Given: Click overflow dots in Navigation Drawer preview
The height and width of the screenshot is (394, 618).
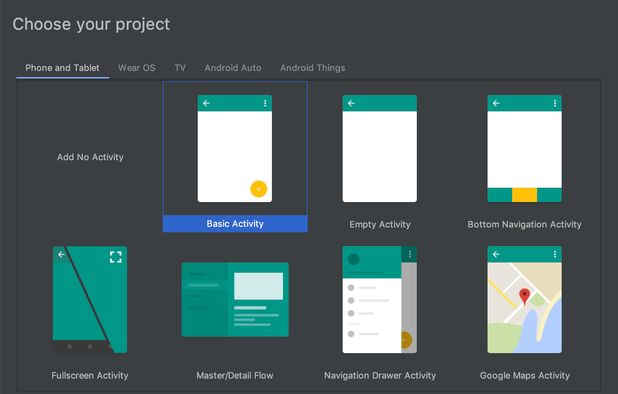Looking at the screenshot, I should point(410,255).
